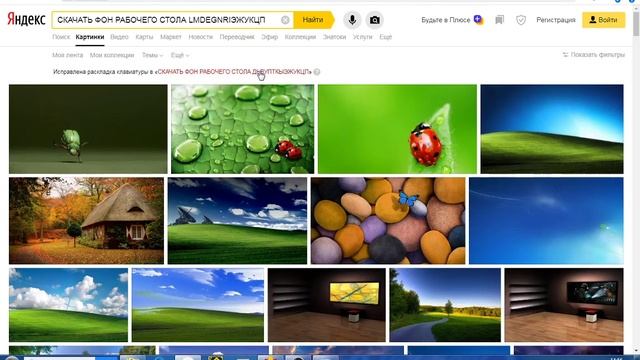Clear the search query with the X icon
Image resolution: width=640 pixels, height=360 pixels.
tap(285, 20)
